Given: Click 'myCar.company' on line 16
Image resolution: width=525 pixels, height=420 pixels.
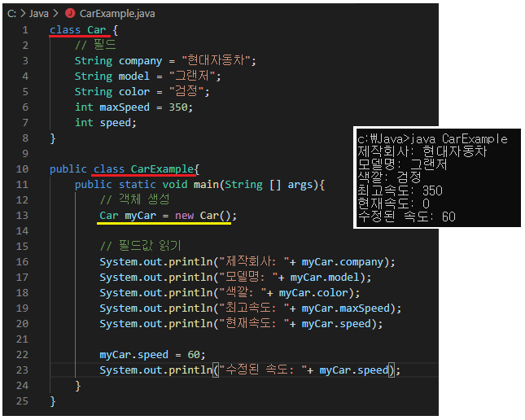Looking at the screenshot, I should pos(342,262).
